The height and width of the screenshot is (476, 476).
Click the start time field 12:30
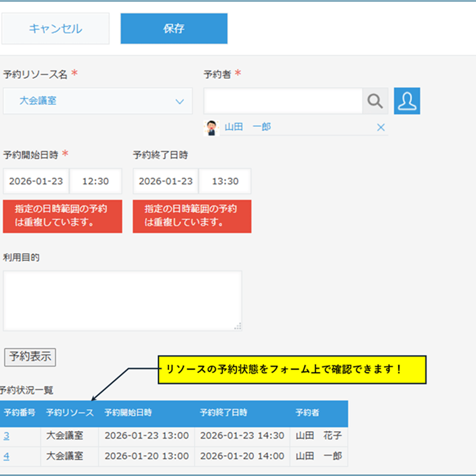(x=96, y=181)
